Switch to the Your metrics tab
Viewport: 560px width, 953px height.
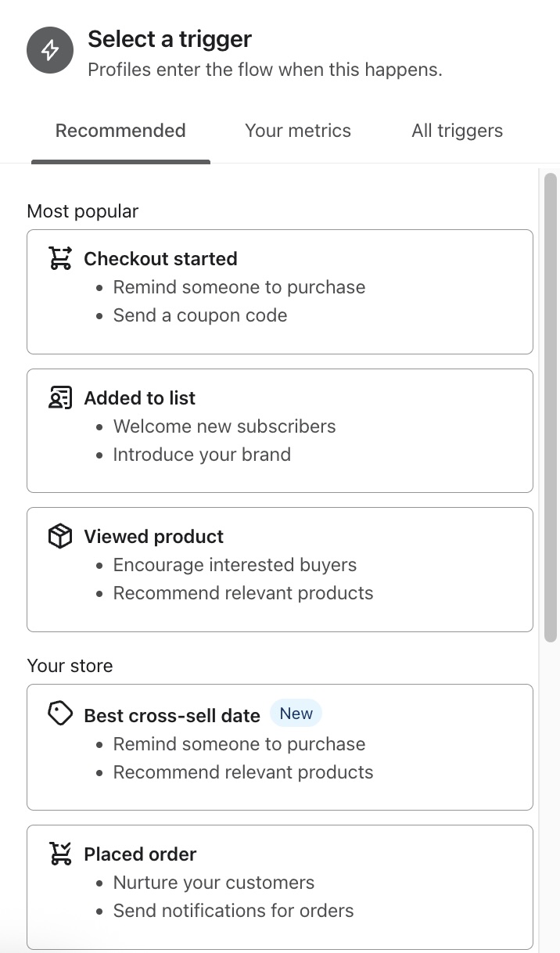298,131
